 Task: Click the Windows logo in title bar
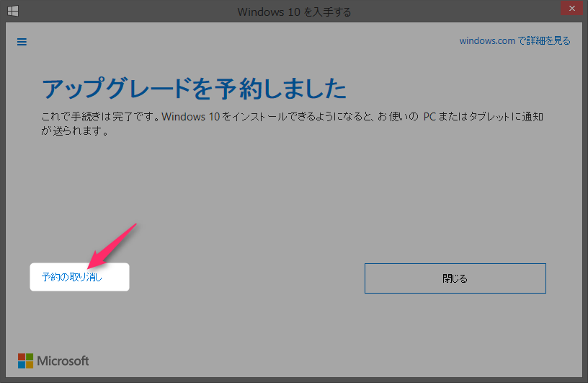point(13,11)
